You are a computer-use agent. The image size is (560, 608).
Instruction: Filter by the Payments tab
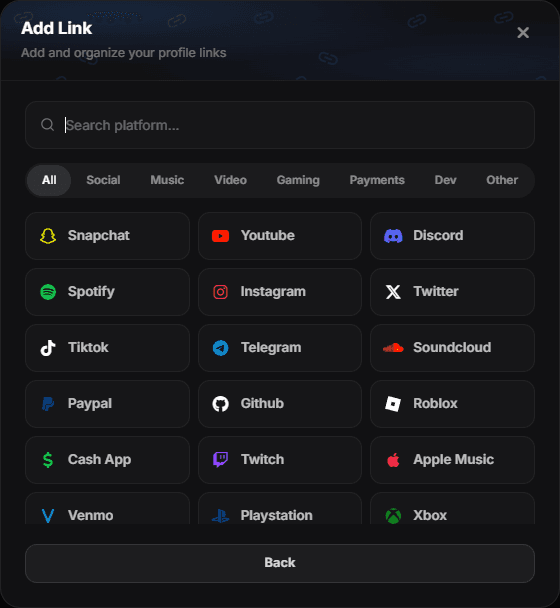377,180
